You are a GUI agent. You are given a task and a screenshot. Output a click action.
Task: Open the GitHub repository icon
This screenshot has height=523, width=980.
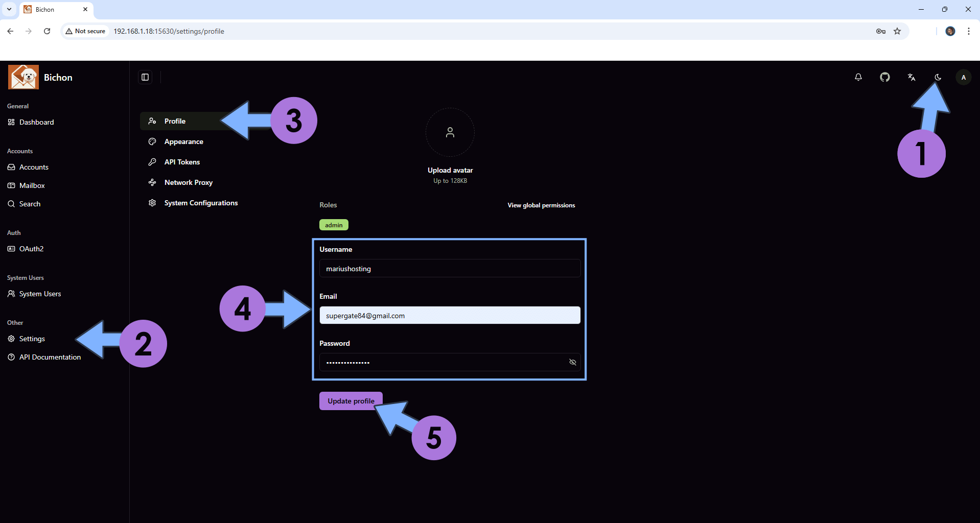coord(885,77)
